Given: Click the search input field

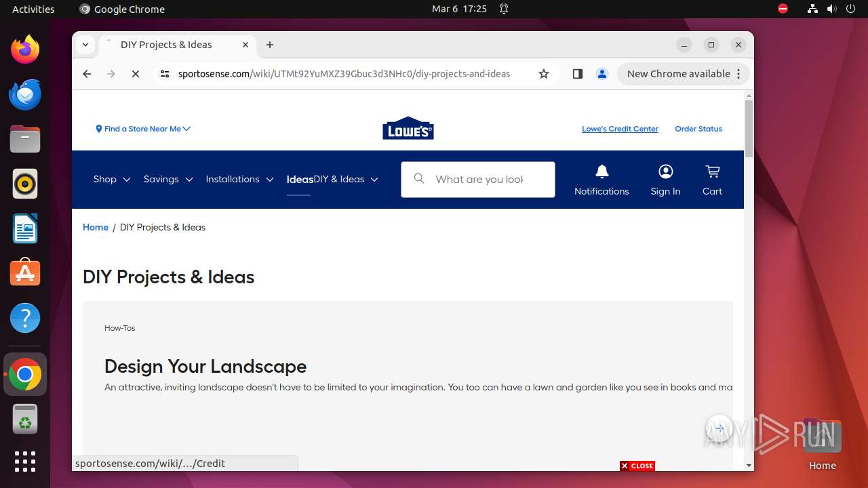Looking at the screenshot, I should [479, 180].
